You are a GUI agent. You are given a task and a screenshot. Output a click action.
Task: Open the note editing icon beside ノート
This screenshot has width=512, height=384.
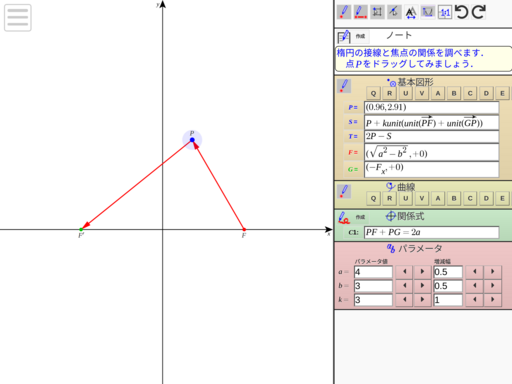click(344, 36)
